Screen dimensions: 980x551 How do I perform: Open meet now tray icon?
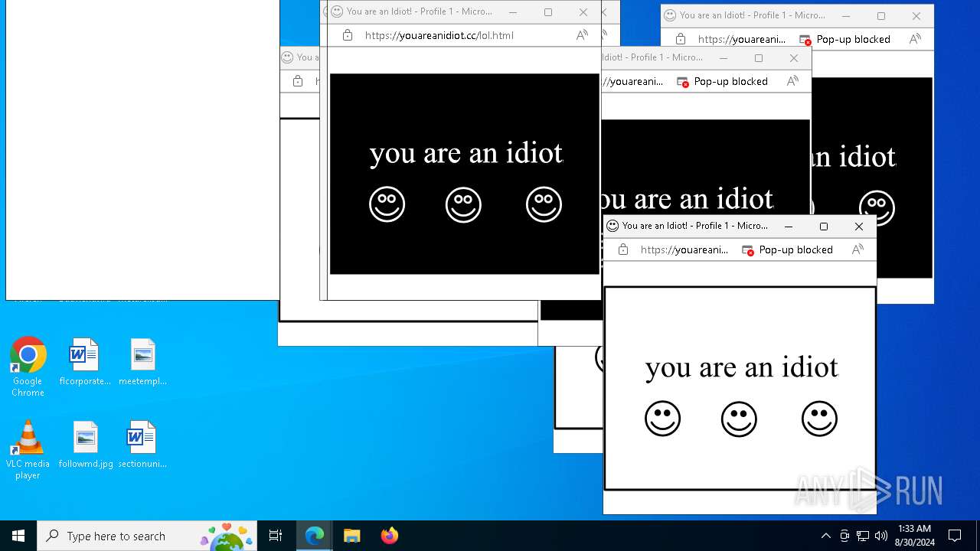[844, 536]
